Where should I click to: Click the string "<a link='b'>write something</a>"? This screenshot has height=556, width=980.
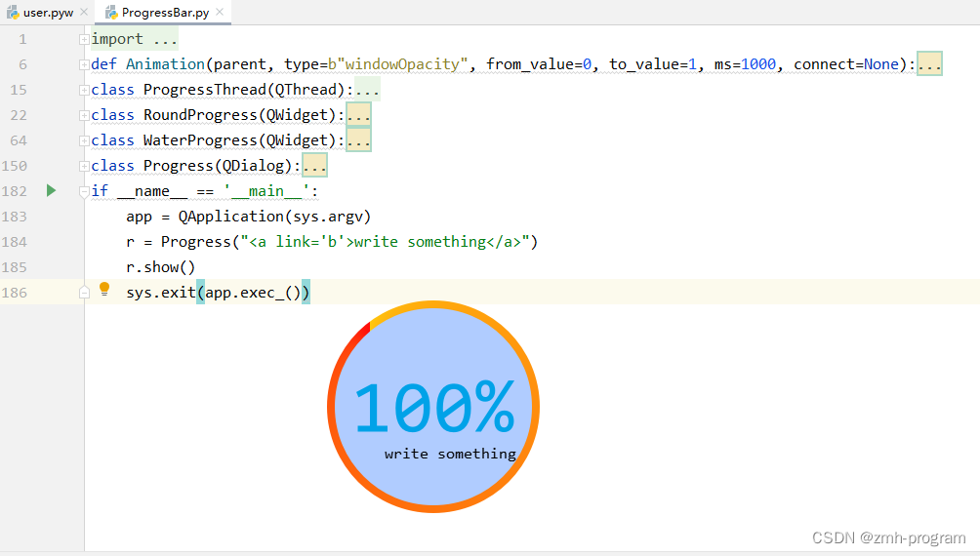386,242
